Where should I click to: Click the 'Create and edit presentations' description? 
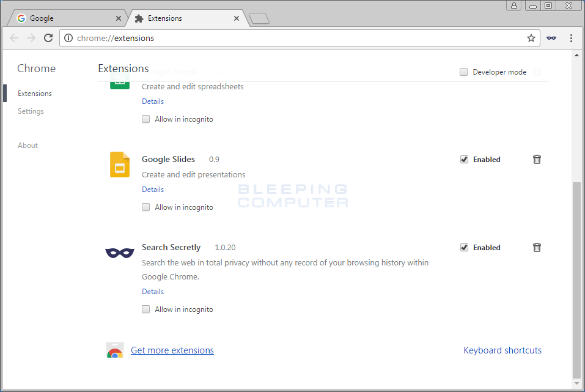(x=193, y=175)
